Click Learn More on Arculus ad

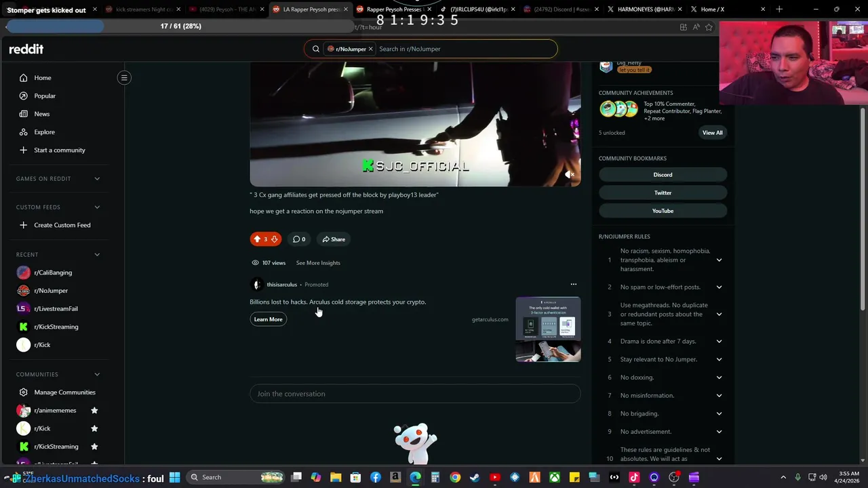click(268, 319)
